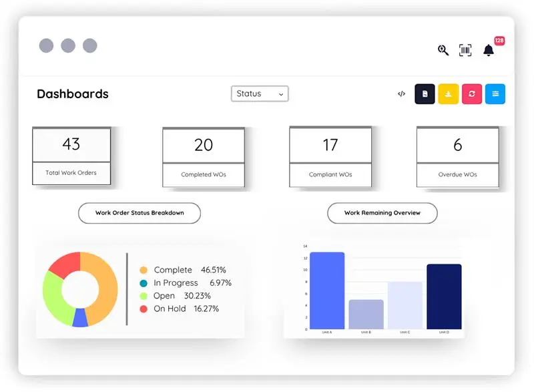Viewport: 534px width, 392px height.
Task: Refresh the dashboard with the red sync icon
Action: (471, 93)
